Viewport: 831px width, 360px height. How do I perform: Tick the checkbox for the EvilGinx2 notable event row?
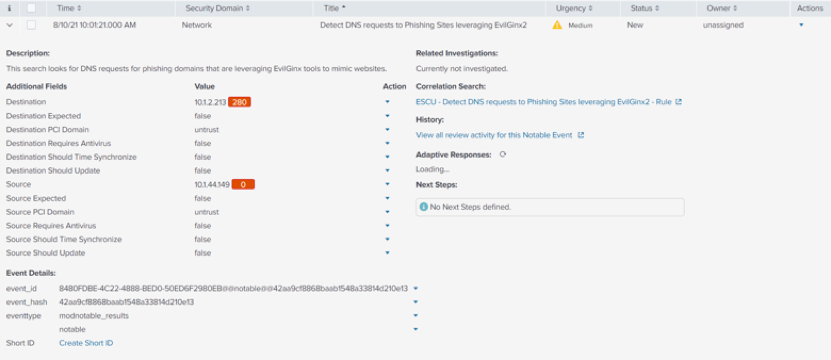click(x=31, y=25)
